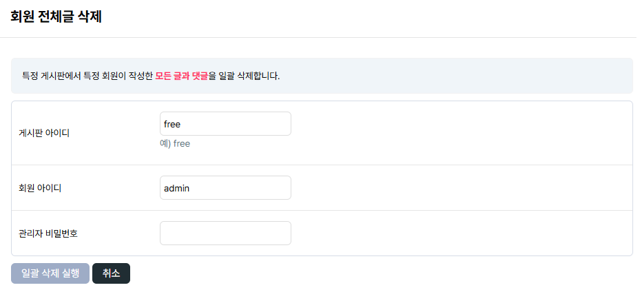Click the 회원 아이디 label
The height and width of the screenshot is (292, 644).
pyautogui.click(x=40, y=188)
